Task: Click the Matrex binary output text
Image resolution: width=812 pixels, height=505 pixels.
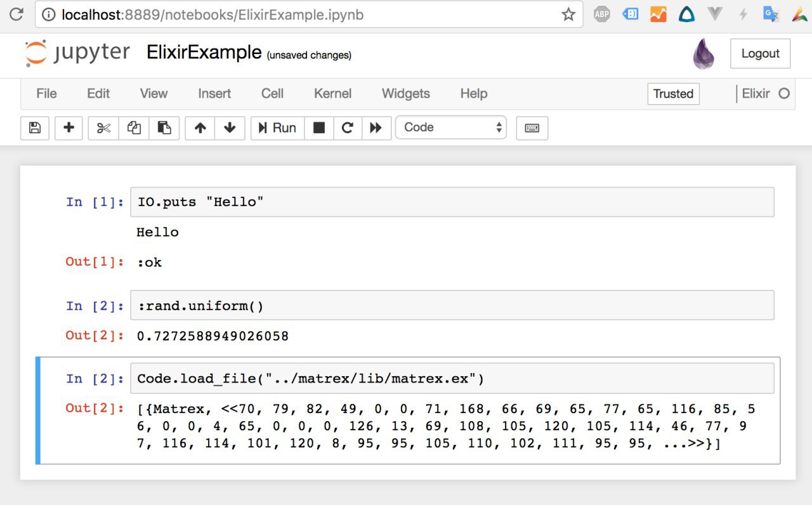Action: [446, 426]
